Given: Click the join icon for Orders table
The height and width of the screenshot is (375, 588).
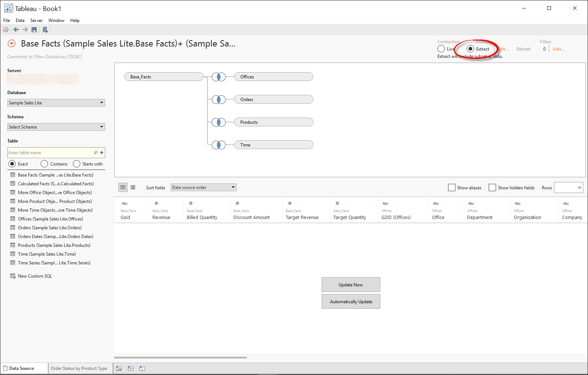Looking at the screenshot, I should [x=219, y=100].
